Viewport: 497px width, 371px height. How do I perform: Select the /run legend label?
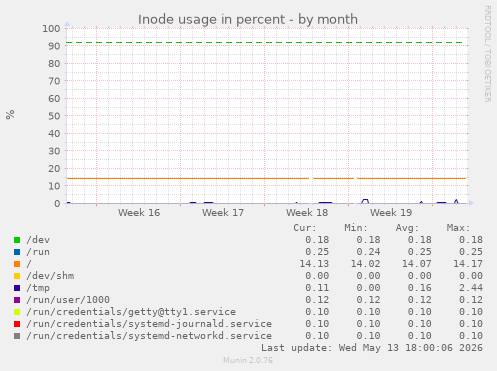[38, 252]
